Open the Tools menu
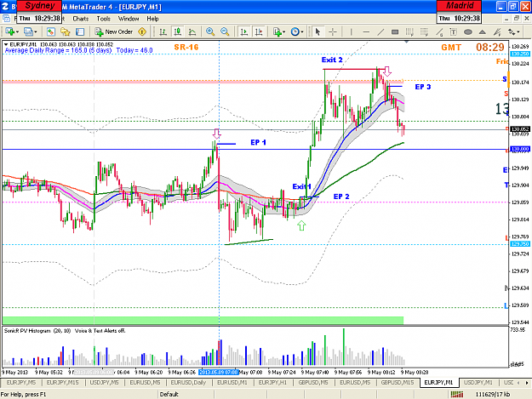Viewport: 532px width, 399px height. pyautogui.click(x=104, y=19)
